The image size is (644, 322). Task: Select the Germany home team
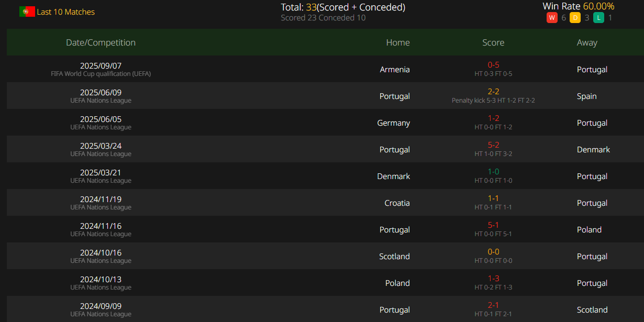click(x=393, y=123)
